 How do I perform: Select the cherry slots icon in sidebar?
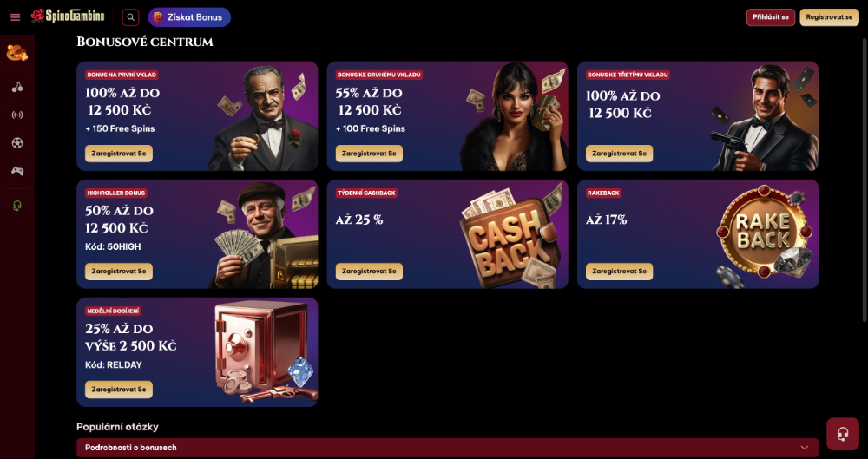(x=17, y=87)
